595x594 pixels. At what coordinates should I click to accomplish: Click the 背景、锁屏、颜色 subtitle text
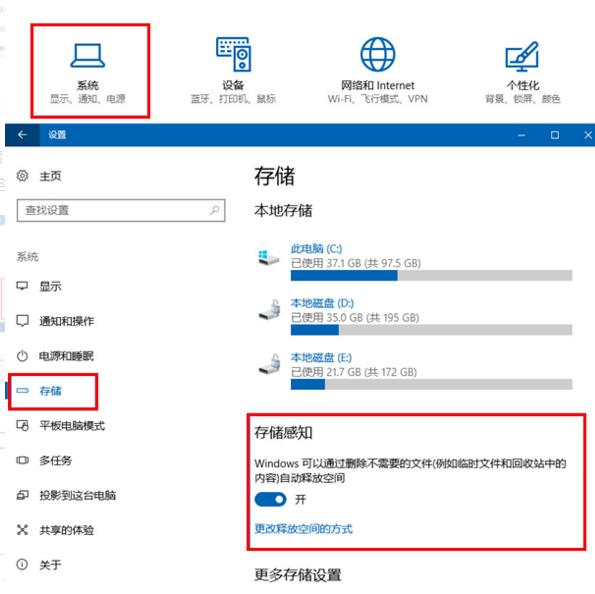pos(523,99)
